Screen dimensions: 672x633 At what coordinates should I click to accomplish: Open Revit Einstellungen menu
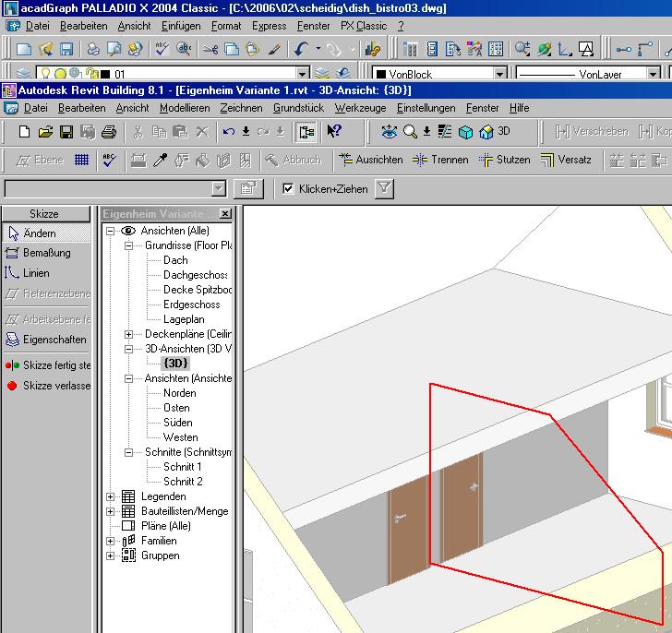pos(426,108)
